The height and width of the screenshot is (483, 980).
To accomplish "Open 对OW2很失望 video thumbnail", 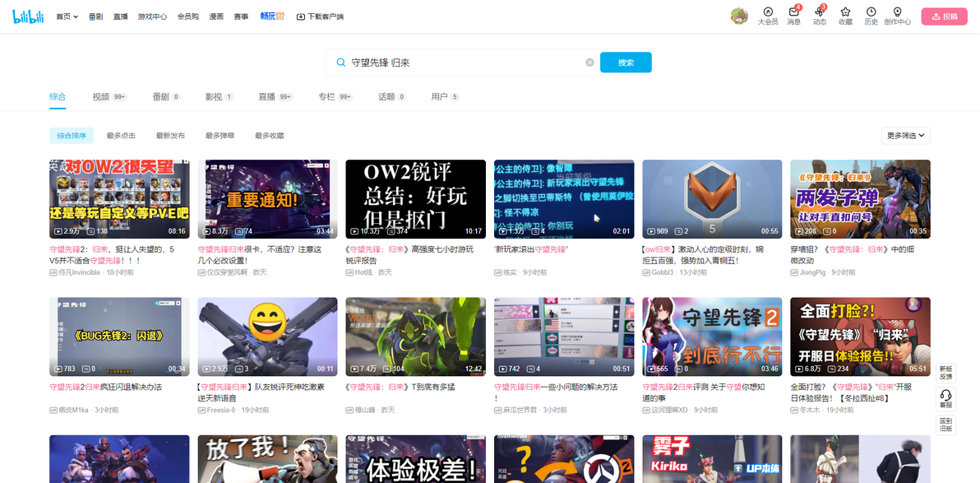I will tap(119, 199).
